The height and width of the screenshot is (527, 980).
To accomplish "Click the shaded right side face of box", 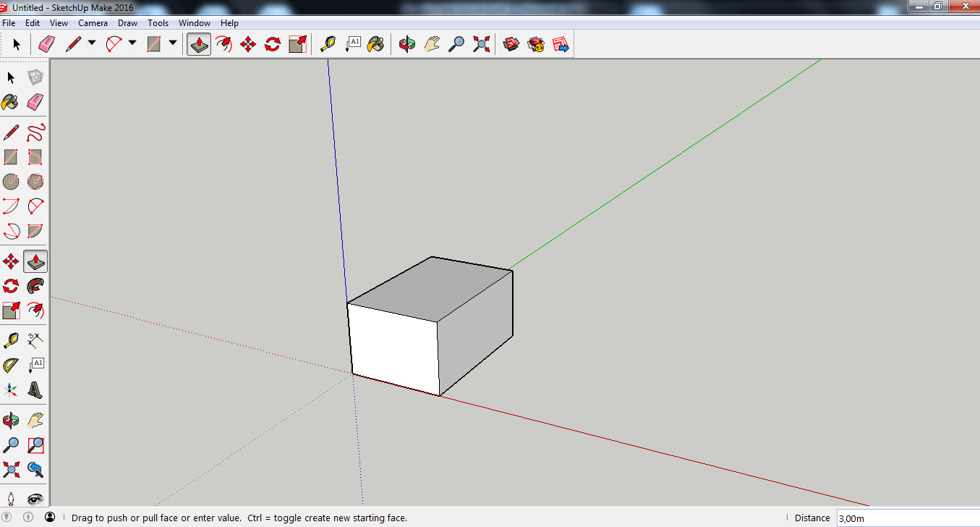I will click(x=475, y=333).
